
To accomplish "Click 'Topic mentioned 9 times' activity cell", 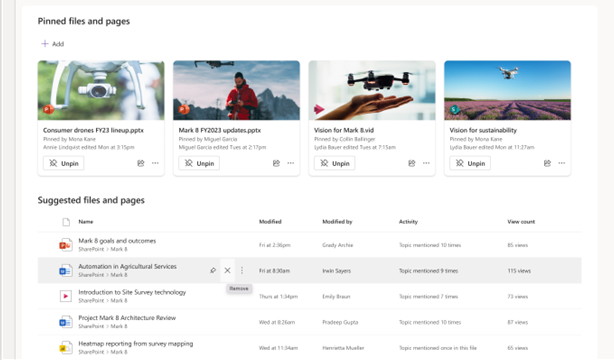I will (428, 271).
